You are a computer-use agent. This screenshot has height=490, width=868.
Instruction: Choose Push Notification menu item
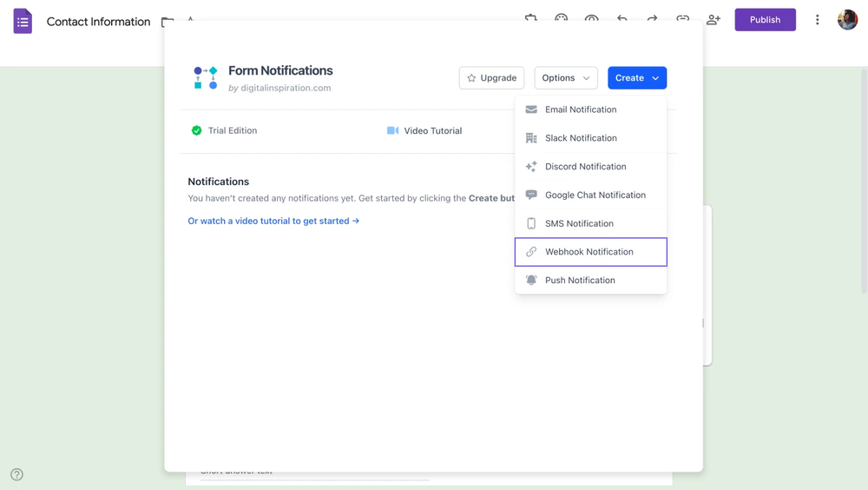(x=590, y=280)
